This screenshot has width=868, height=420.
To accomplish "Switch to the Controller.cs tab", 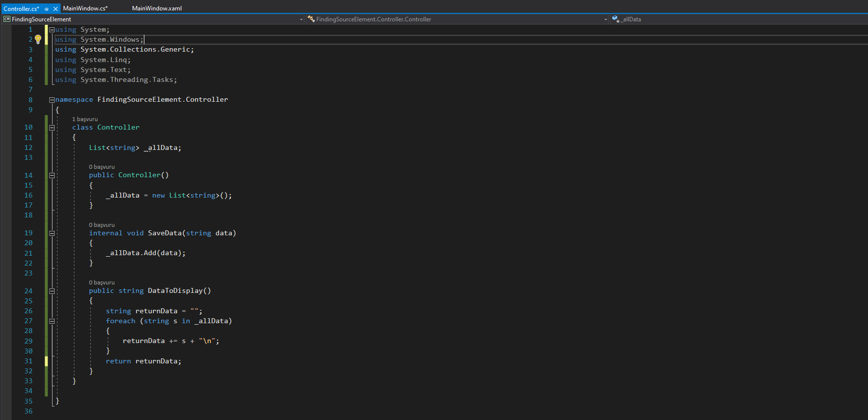I will click(x=21, y=9).
